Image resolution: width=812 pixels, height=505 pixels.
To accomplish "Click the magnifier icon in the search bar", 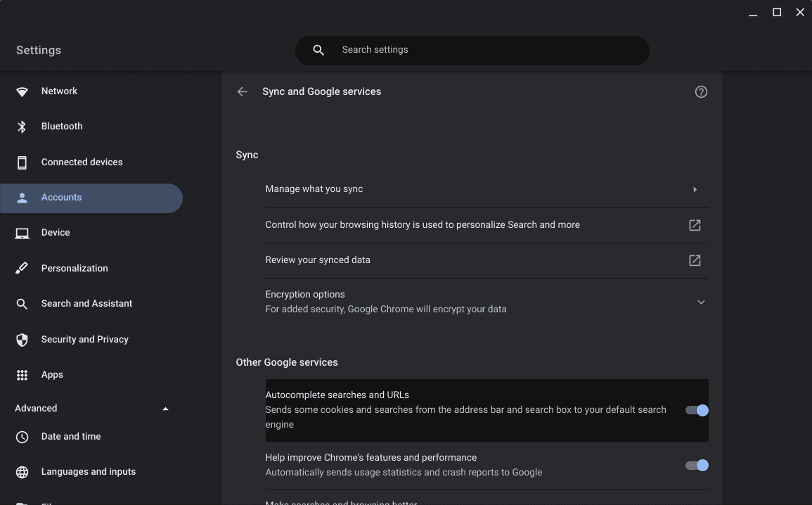I will click(x=318, y=50).
